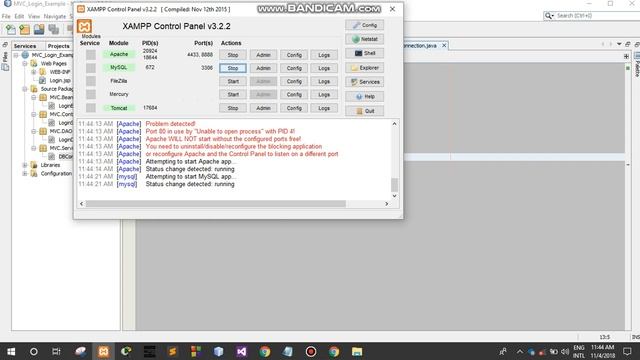Switch to the Projects tab in NetBeans

[58, 46]
